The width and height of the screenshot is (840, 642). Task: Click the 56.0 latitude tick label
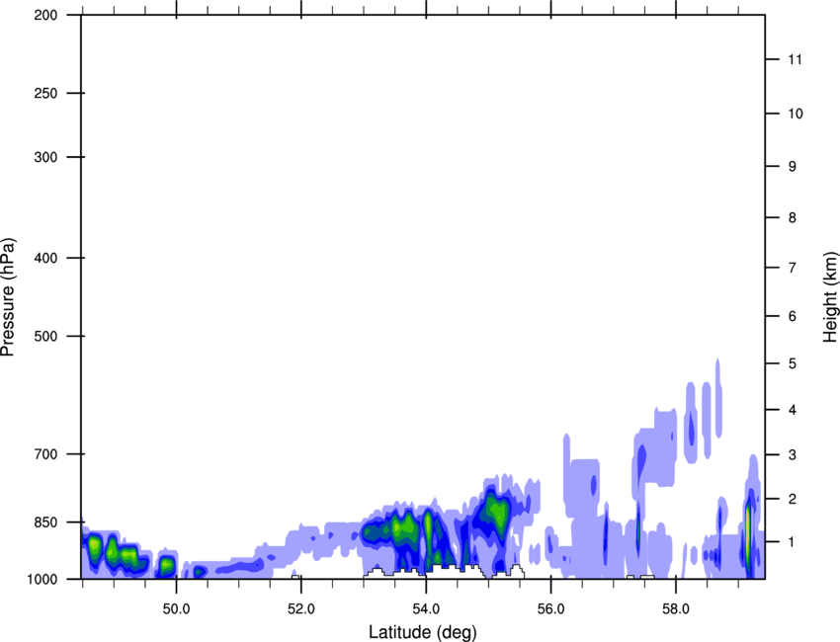(550, 609)
